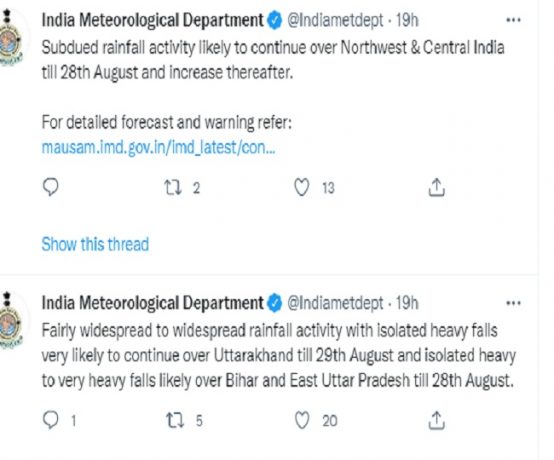Reply to the Uttarakhand rainfall tweet
This screenshot has width=554, height=460.
pyautogui.click(x=51, y=420)
